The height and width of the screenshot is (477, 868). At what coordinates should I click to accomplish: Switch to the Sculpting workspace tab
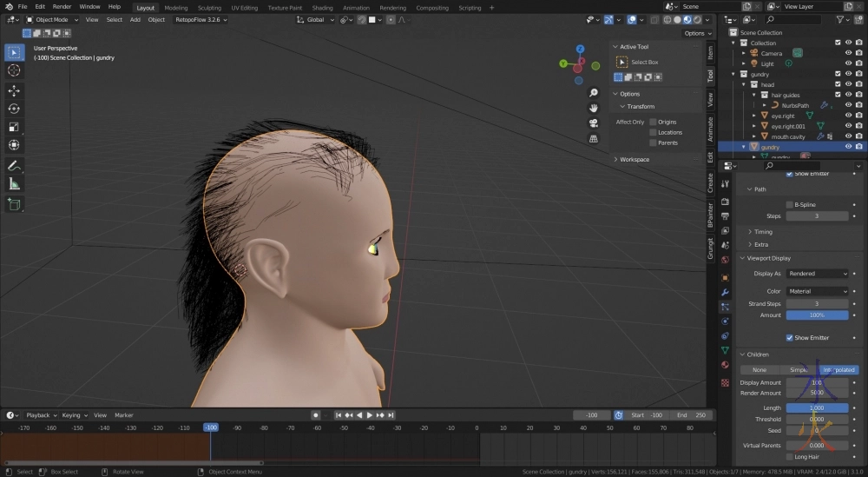[x=209, y=8]
